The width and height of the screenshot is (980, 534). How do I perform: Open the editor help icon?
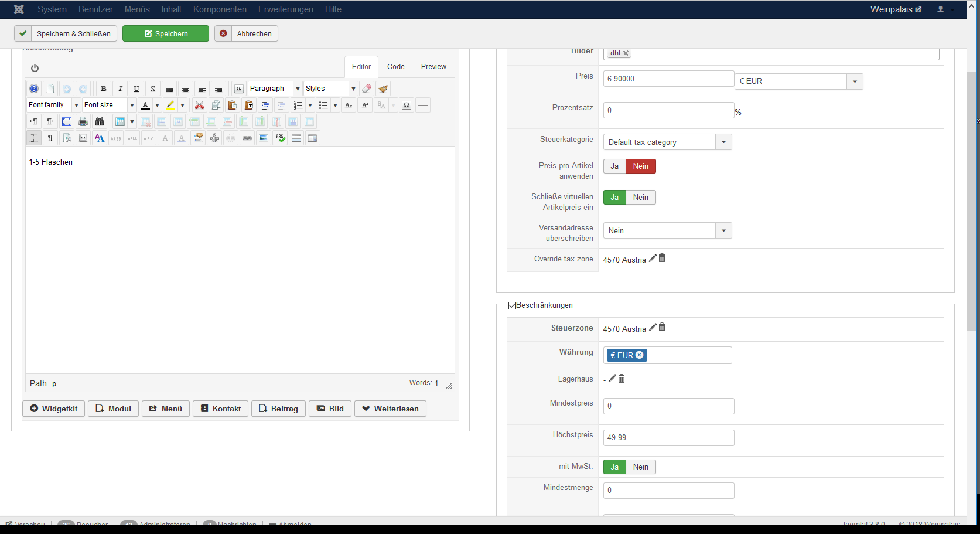coord(34,89)
